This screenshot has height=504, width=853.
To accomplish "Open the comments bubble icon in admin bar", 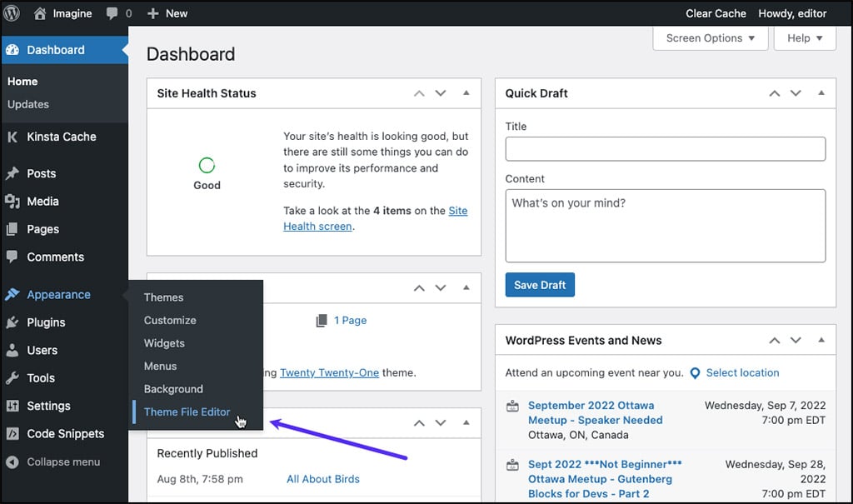I will 112,13.
